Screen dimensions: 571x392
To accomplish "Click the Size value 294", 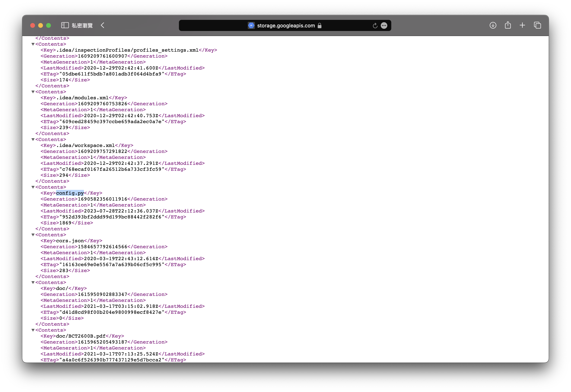I will (64, 175).
